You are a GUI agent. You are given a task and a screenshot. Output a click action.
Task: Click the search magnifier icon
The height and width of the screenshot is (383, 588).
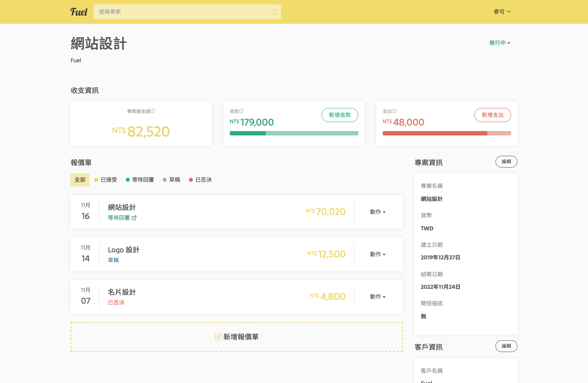click(x=274, y=12)
